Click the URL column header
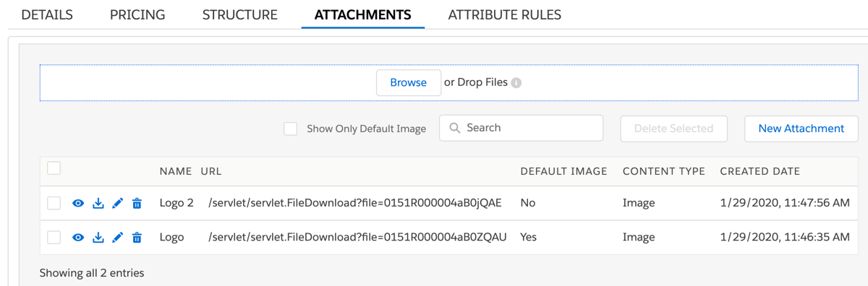 click(211, 171)
